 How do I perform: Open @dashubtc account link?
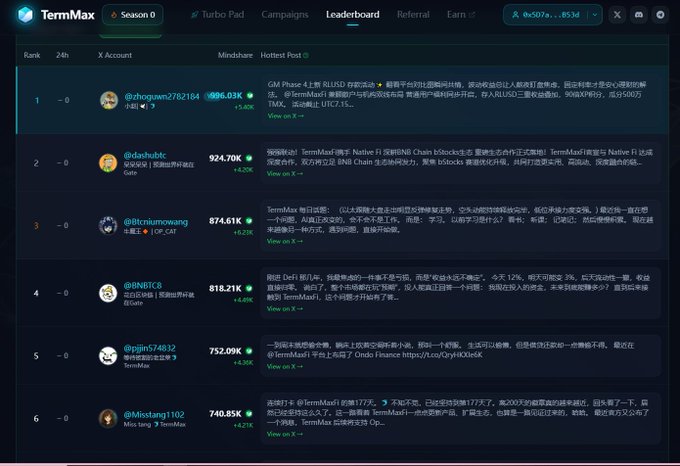(145, 155)
